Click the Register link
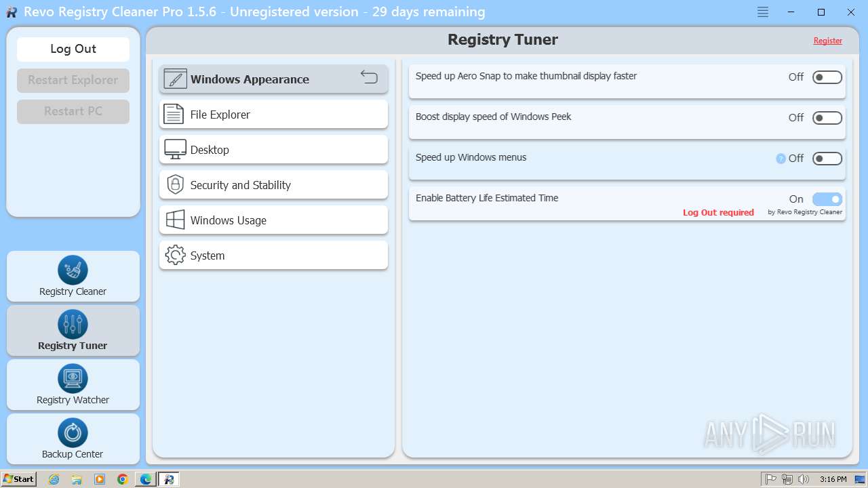The width and height of the screenshot is (868, 488). [x=828, y=41]
